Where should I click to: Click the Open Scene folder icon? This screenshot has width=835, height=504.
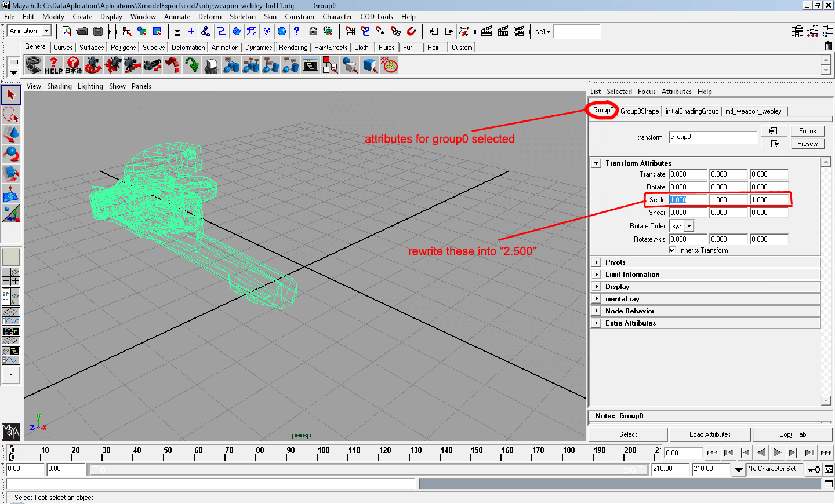click(82, 31)
